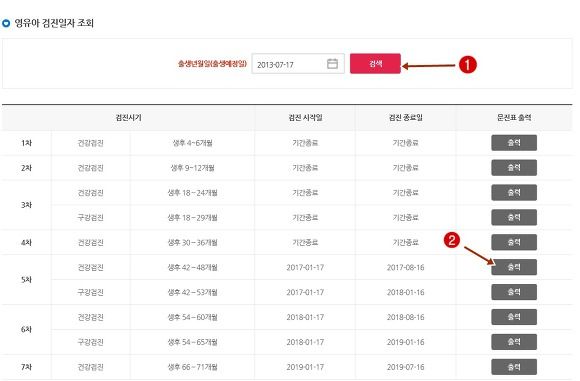The image size is (580, 381).
Task: Select the 생후 54~60개월 cell
Action: 192,317
